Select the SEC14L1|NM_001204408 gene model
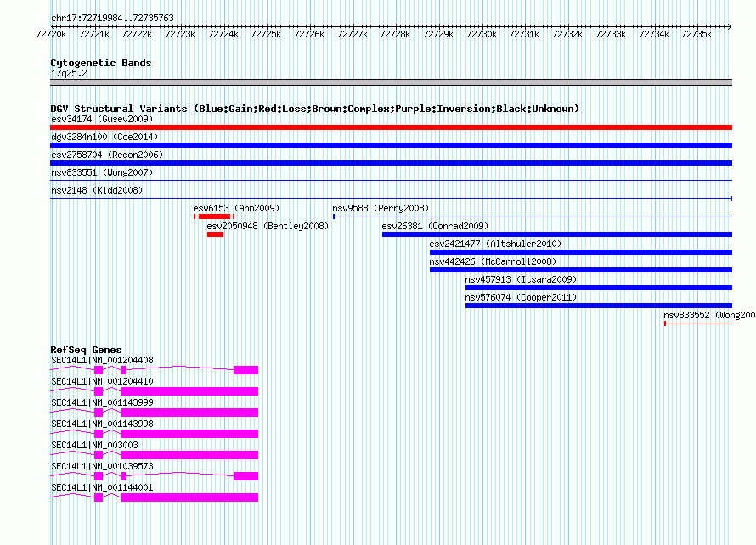 pyautogui.click(x=155, y=370)
